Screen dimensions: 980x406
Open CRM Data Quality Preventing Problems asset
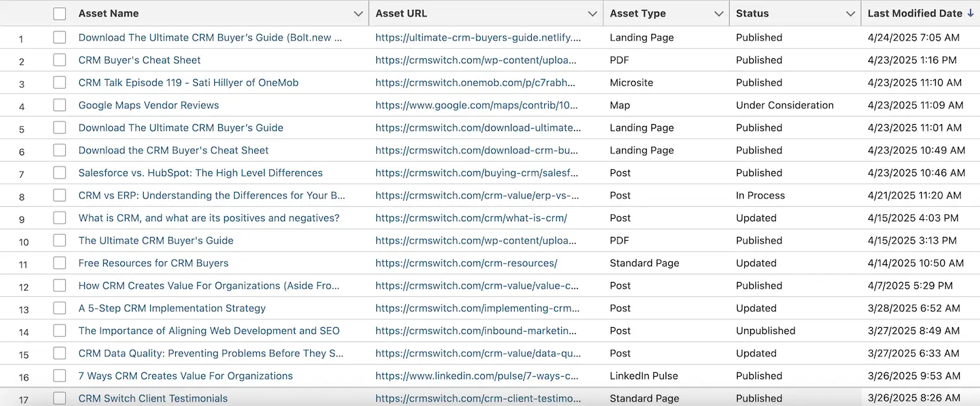(x=211, y=353)
